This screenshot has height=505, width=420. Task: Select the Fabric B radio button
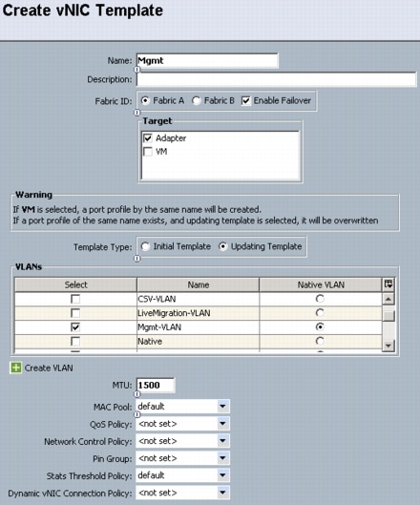tap(196, 101)
